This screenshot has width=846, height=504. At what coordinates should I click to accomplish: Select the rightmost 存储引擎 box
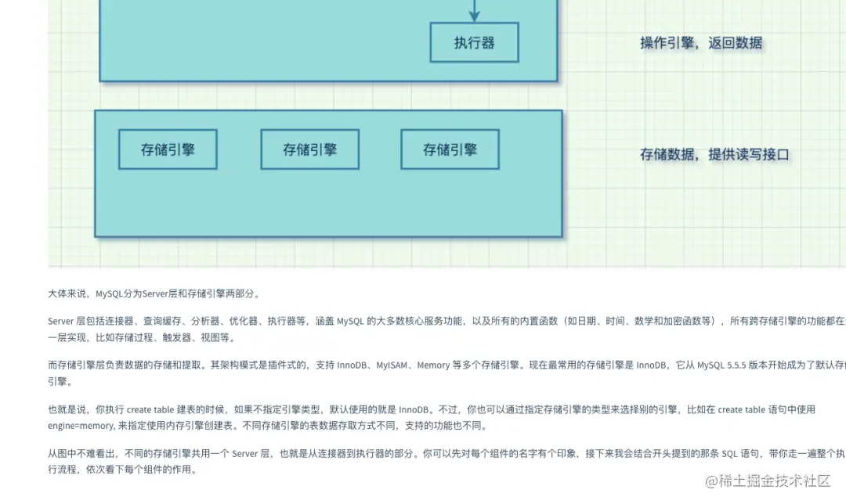(450, 149)
